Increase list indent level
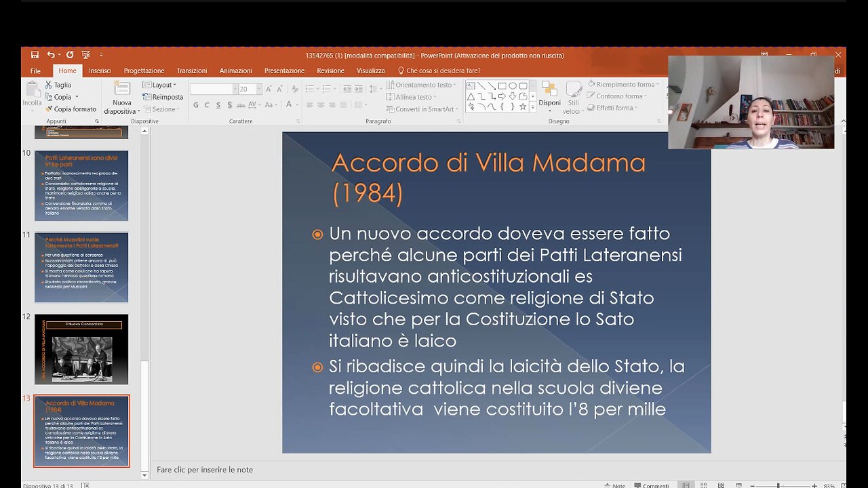This screenshot has width=868, height=488. 358,89
